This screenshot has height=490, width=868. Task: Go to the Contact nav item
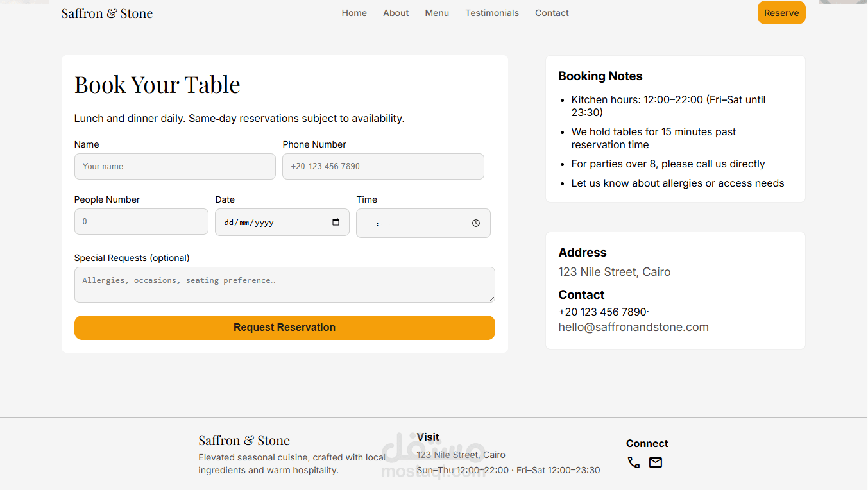coord(552,13)
